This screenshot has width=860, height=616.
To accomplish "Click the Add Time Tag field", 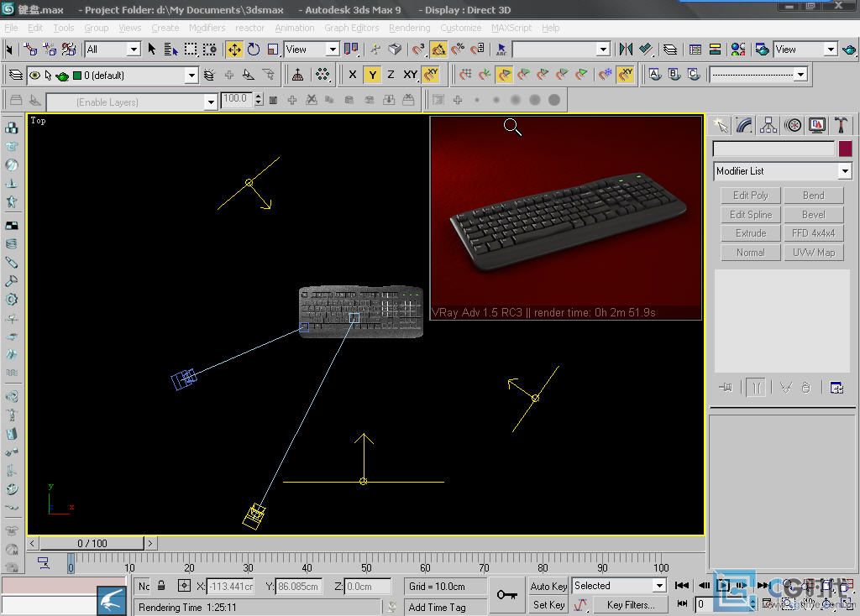I will [x=445, y=608].
